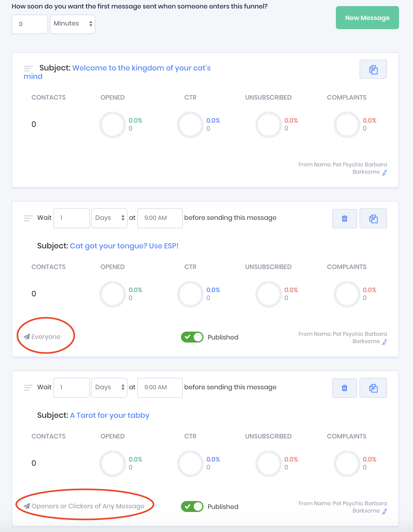The image size is (413, 532).
Task: Open the 'Welcome to the kingdom' subject link
Action: click(141, 68)
